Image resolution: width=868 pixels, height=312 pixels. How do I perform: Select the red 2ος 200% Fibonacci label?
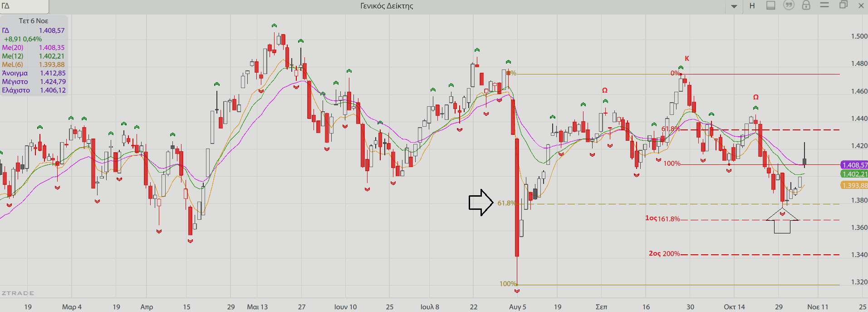[664, 253]
